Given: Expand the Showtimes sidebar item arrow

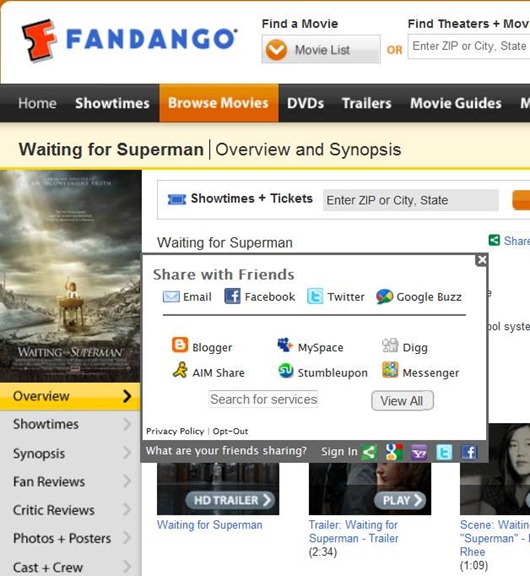Looking at the screenshot, I should pyautogui.click(x=127, y=424).
